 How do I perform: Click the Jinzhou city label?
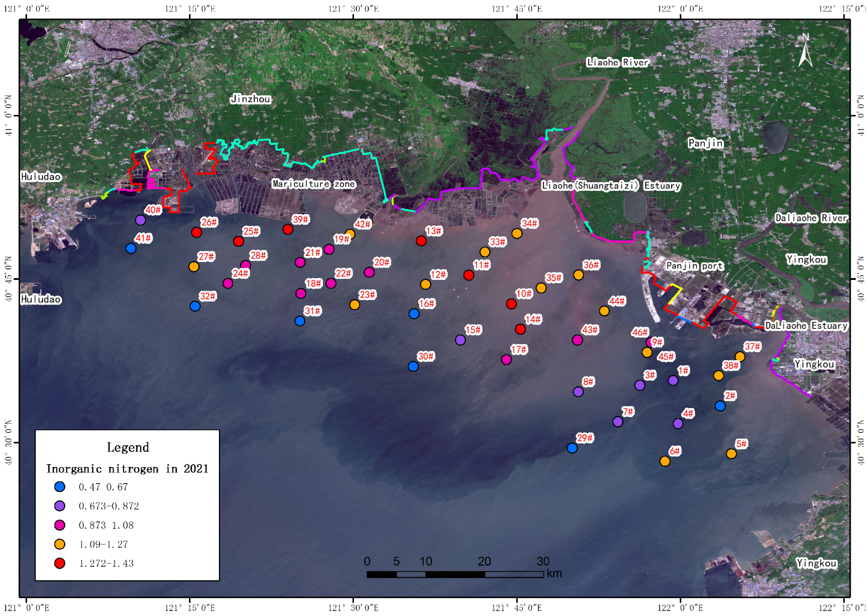coord(250,99)
